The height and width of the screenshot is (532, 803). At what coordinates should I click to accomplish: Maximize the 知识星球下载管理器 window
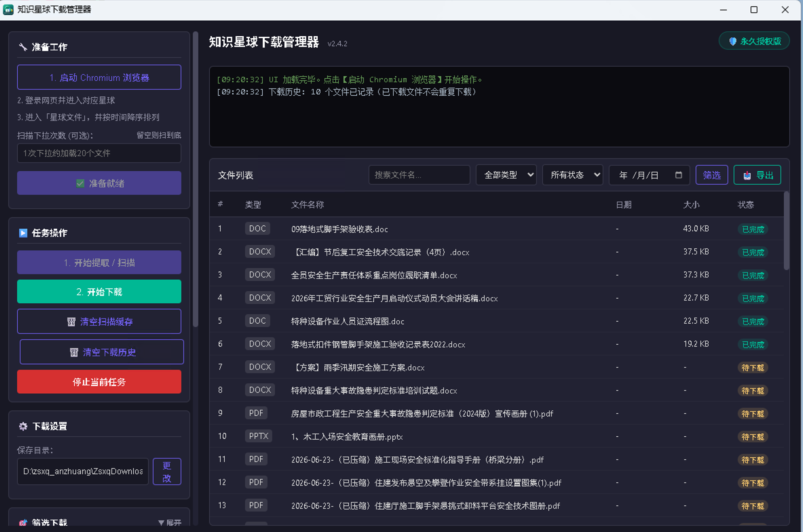click(x=754, y=9)
